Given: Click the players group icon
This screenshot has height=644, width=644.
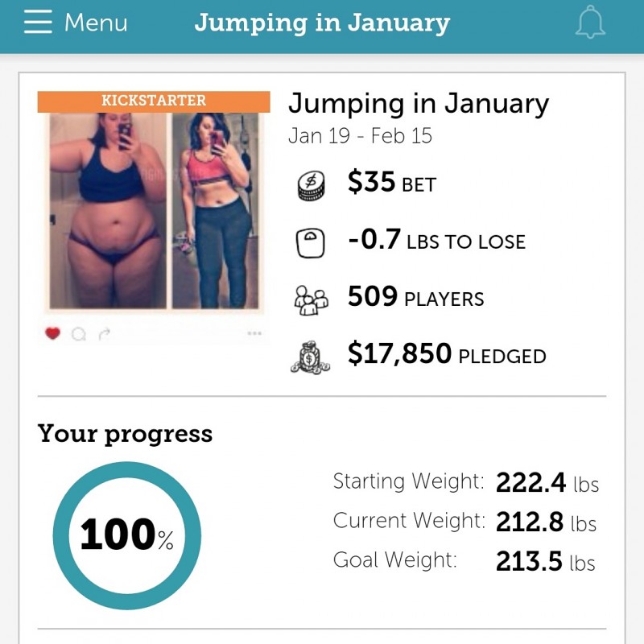Looking at the screenshot, I should pyautogui.click(x=311, y=299).
